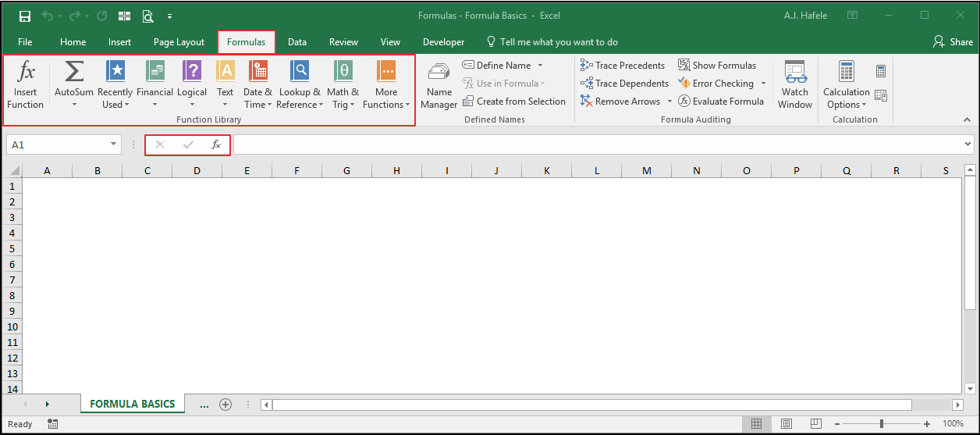Screen dimensions: 980x435
Task: Click the formula bar fx Insert Function button
Action: 216,144
